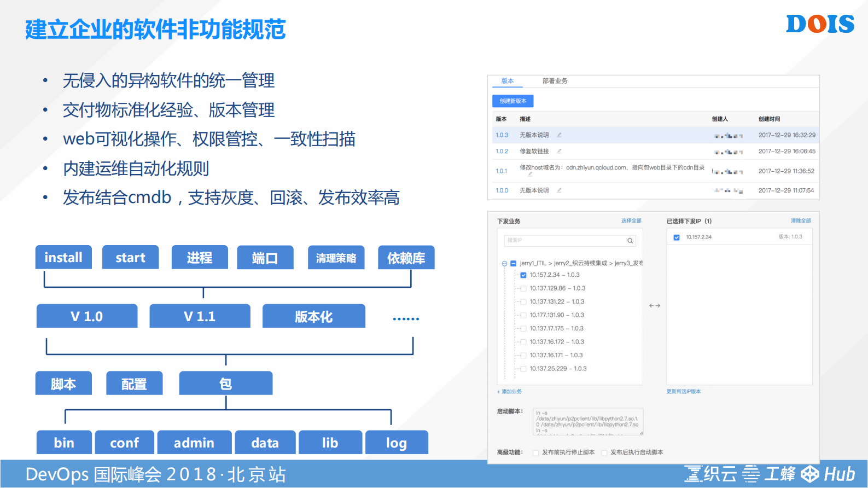868x488 pixels.
Task: Click the magnifier icon in the 搜索IP box
Action: [630, 241]
